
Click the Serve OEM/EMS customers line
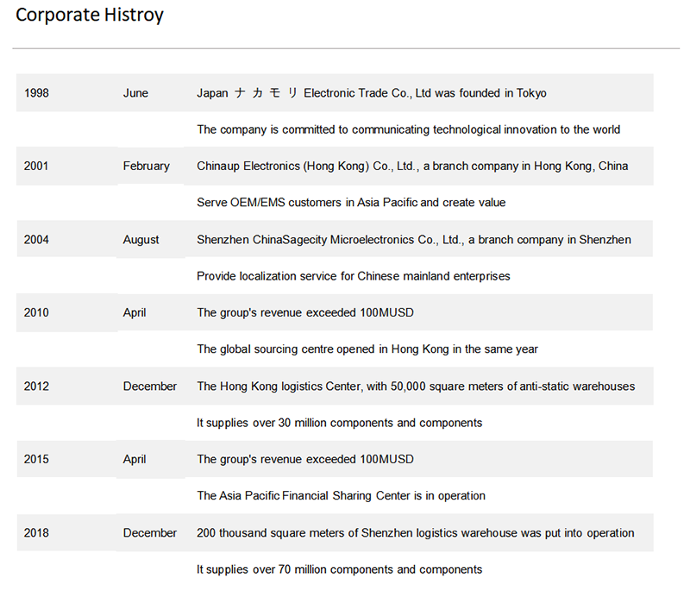click(351, 203)
